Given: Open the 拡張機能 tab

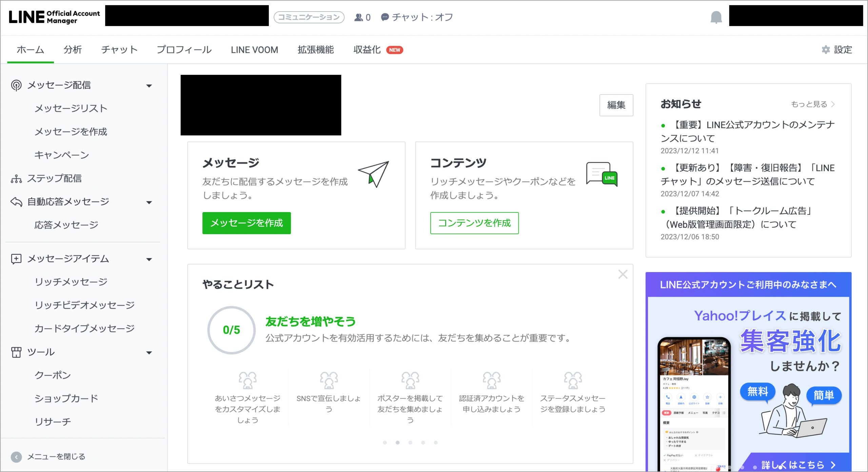Looking at the screenshot, I should (x=316, y=49).
